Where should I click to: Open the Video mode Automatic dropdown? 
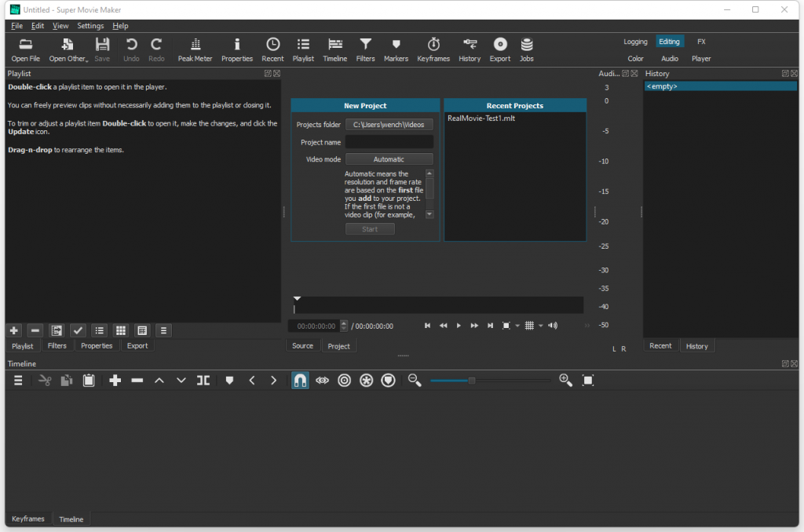tap(389, 159)
